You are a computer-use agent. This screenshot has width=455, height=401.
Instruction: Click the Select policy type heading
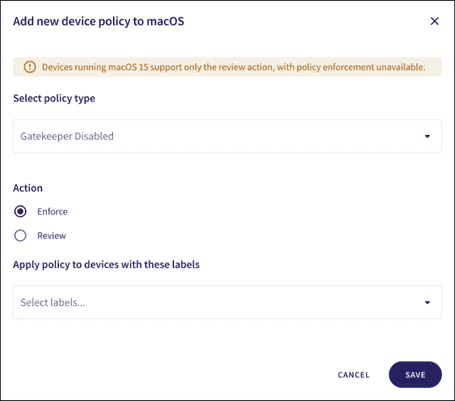coord(54,98)
